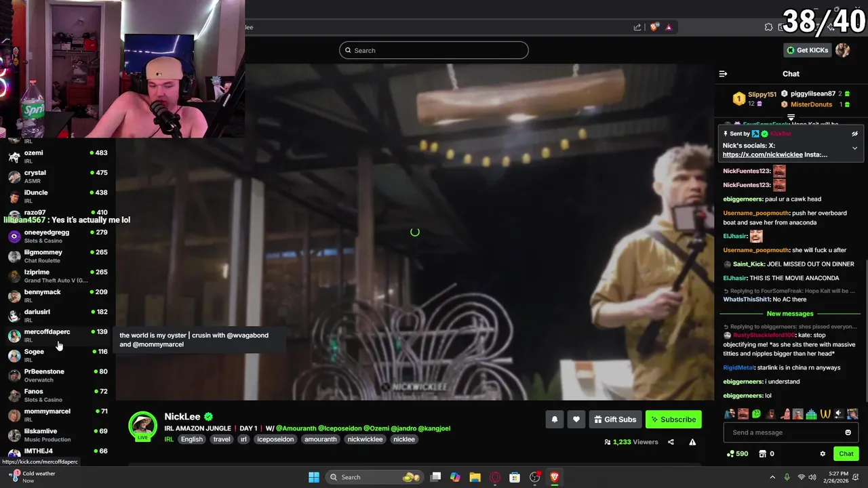
Task: Open the mercoffdaperc channel in the sidebar
Action: tap(58, 335)
